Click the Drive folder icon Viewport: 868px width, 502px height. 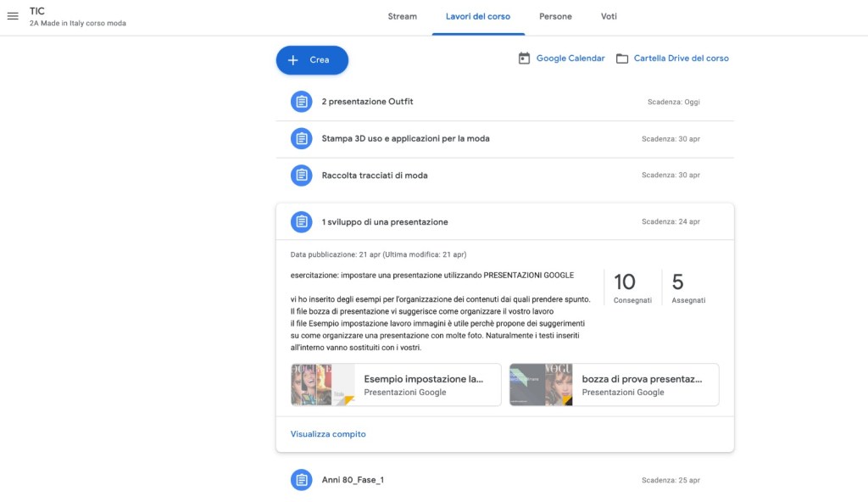(622, 59)
